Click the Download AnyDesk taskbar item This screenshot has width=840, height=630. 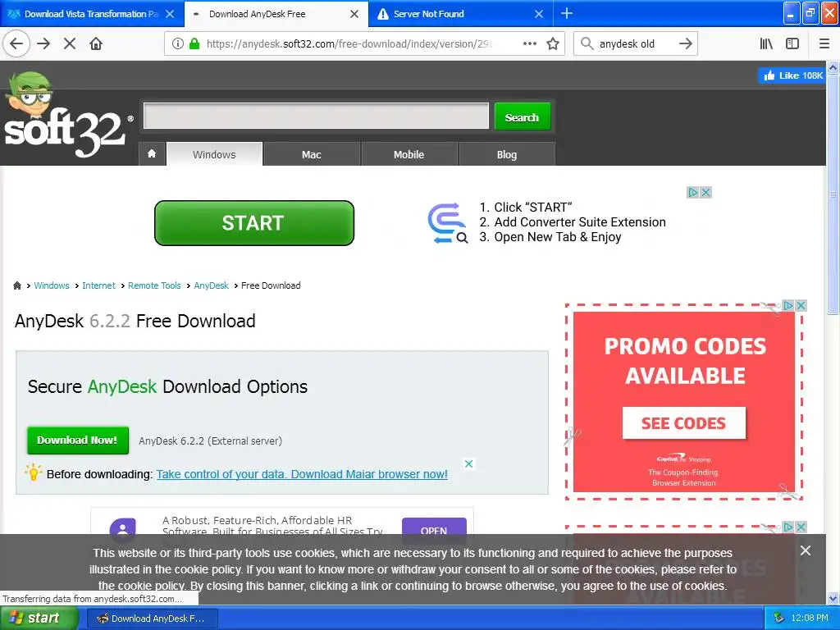coord(151,619)
